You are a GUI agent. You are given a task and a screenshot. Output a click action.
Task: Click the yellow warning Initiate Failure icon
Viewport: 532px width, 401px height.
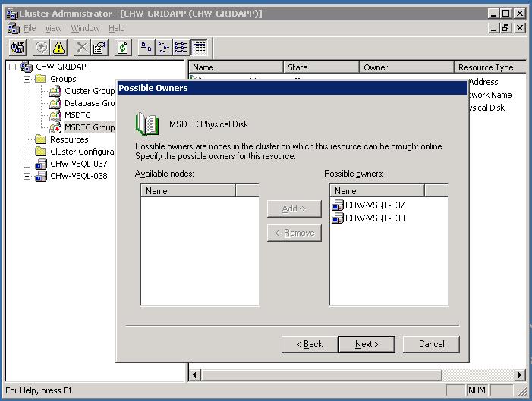tap(58, 47)
